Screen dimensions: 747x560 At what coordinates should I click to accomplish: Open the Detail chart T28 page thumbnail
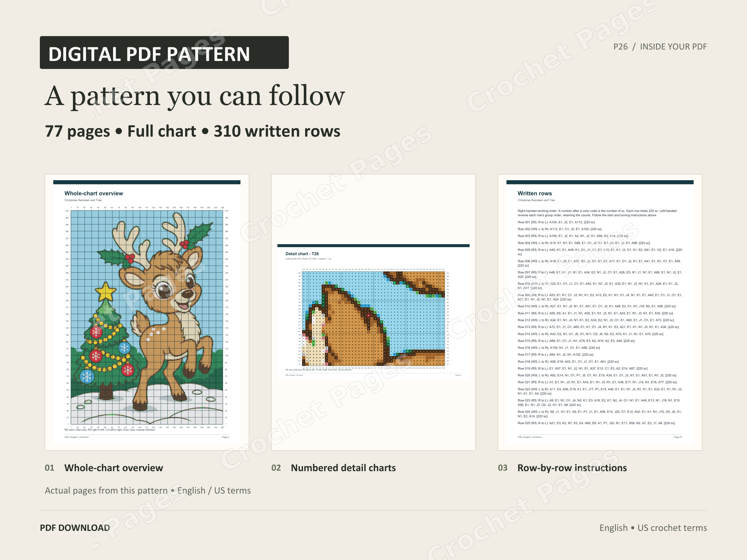tap(373, 312)
